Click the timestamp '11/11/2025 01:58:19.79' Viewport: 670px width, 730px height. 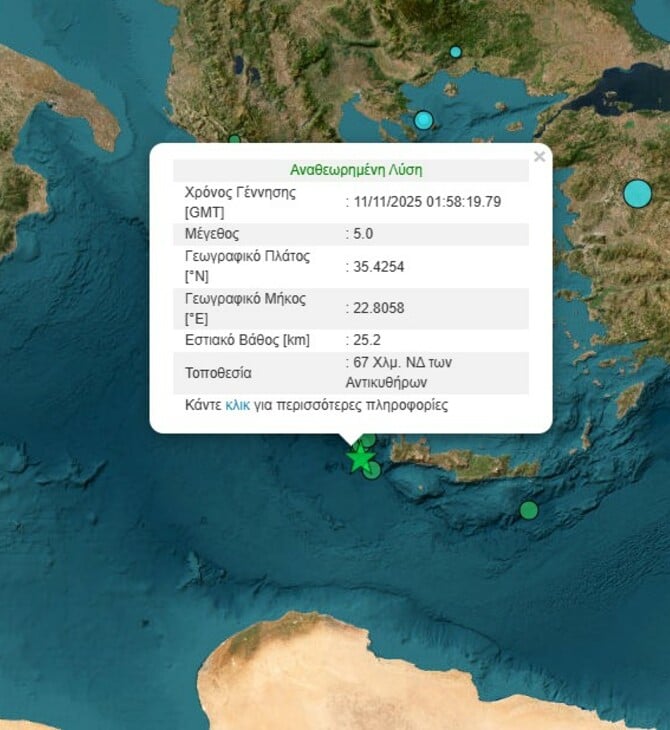(x=427, y=202)
